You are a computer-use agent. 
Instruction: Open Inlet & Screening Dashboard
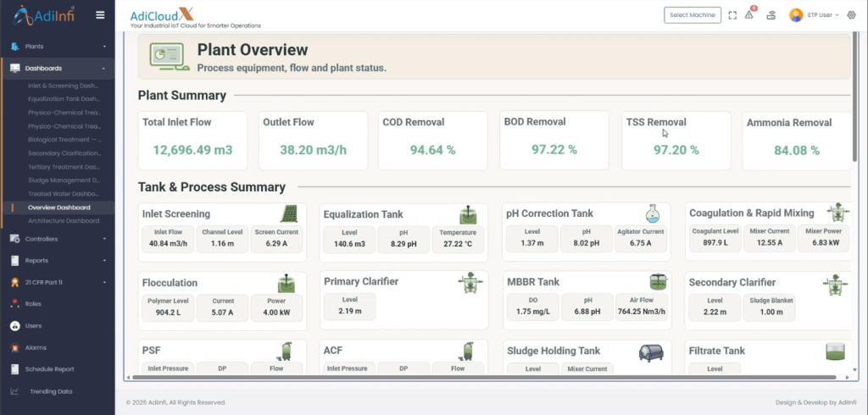click(x=63, y=86)
